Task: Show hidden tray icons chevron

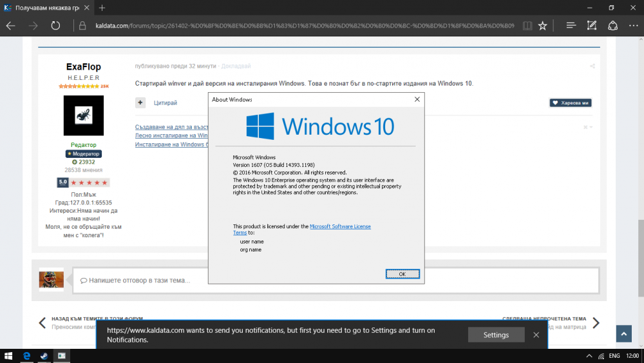Action: [x=589, y=356]
